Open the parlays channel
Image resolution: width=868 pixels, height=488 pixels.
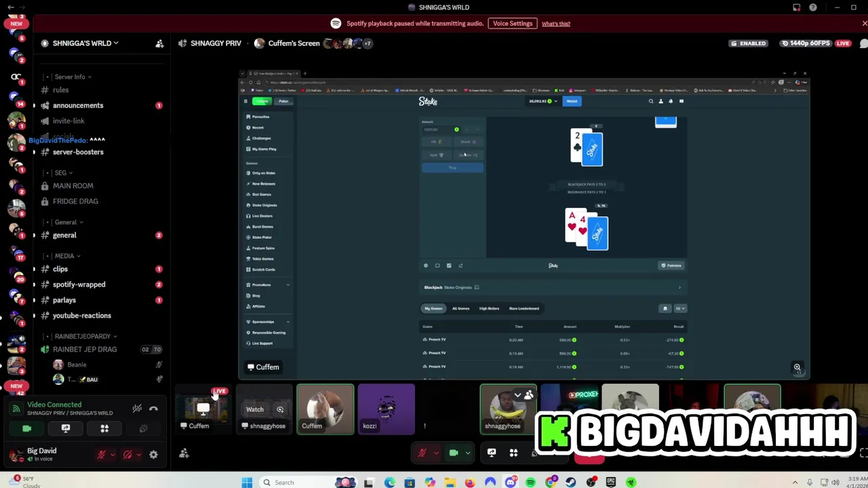pyautogui.click(x=64, y=300)
